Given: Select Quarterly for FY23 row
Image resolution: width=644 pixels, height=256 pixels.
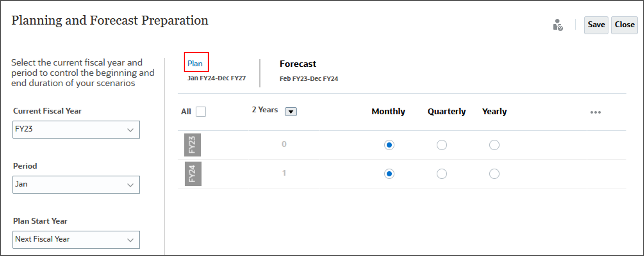Looking at the screenshot, I should click(441, 145).
